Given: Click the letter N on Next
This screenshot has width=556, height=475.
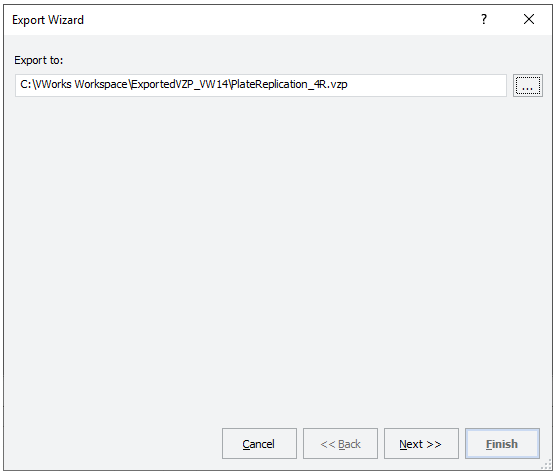Looking at the screenshot, I should coord(402,444).
